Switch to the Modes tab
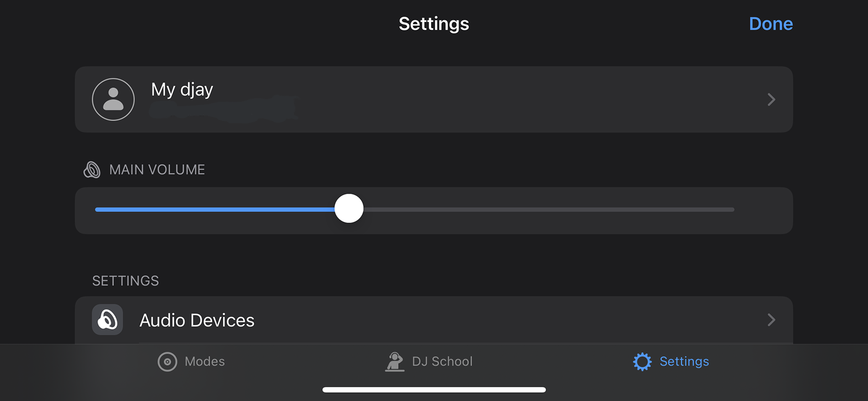This screenshot has height=401, width=868. click(191, 361)
